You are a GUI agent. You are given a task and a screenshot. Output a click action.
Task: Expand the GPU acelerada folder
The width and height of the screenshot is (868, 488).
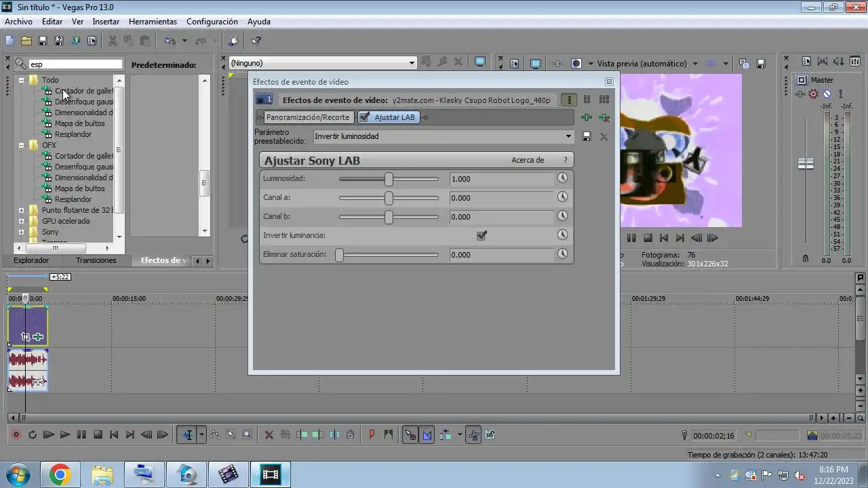point(22,221)
